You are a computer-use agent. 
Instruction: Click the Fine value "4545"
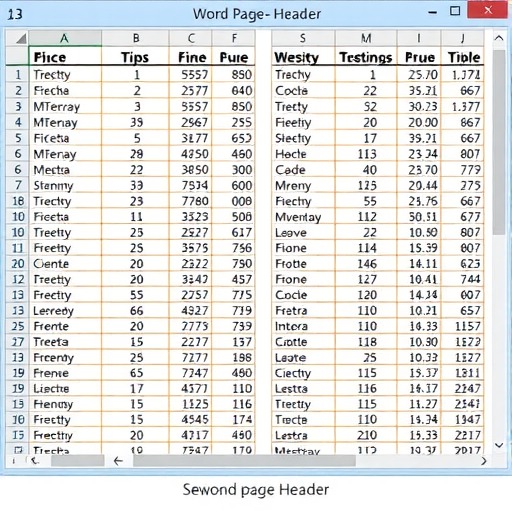(x=191, y=419)
